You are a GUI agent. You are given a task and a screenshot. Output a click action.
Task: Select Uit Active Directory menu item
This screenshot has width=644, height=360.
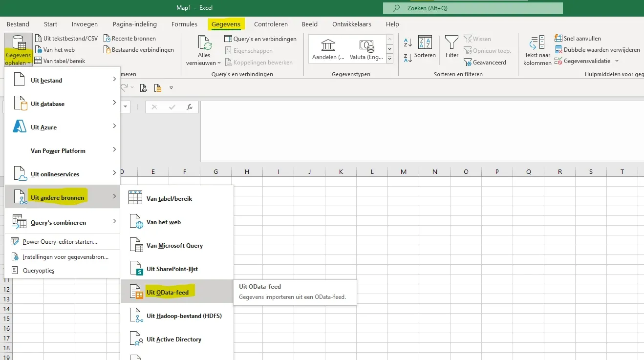click(x=177, y=339)
